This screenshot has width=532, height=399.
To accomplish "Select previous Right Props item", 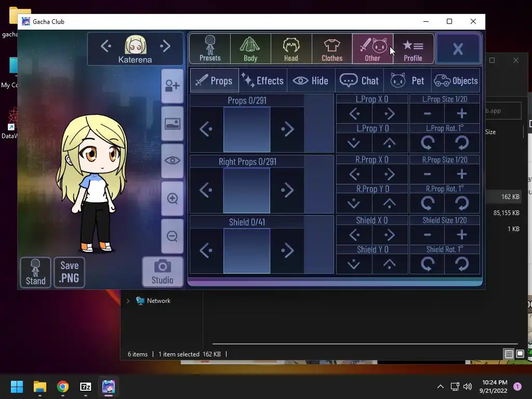I will [206, 190].
